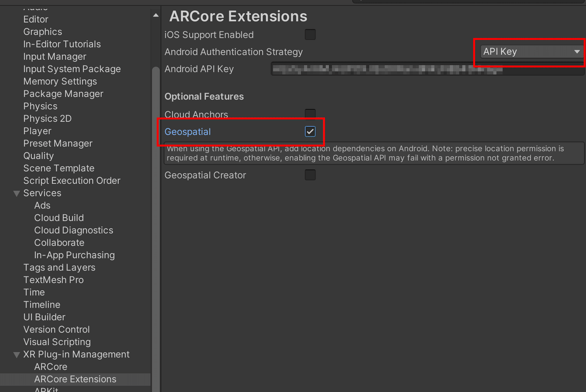Collapse the Services section
This screenshot has width=586, height=392.
click(17, 193)
